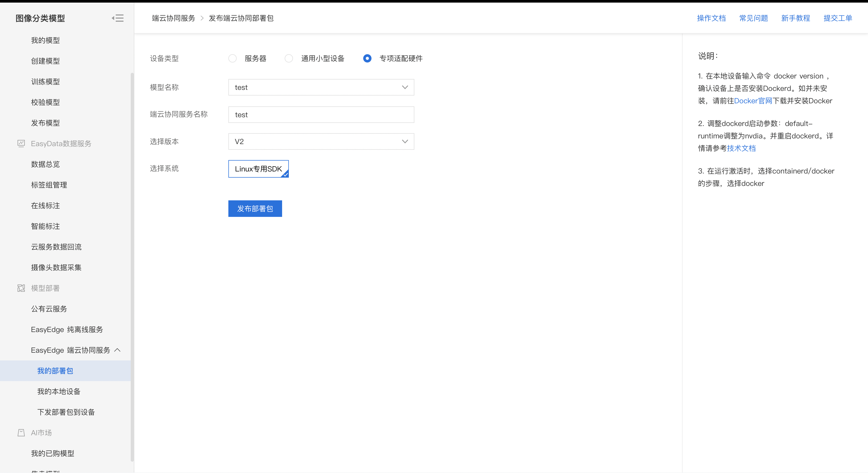
Task: Open the 模型名称 dropdown showing test
Action: [321, 88]
